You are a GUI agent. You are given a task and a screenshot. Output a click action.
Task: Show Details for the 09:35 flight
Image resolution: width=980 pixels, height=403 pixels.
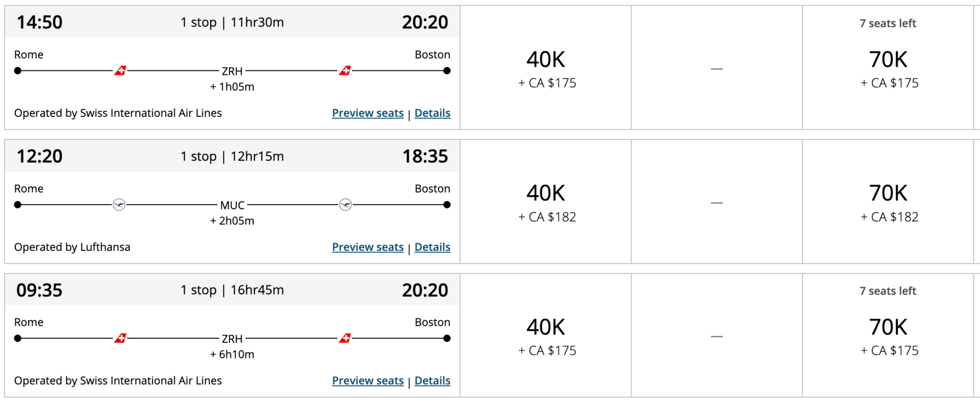click(x=432, y=381)
